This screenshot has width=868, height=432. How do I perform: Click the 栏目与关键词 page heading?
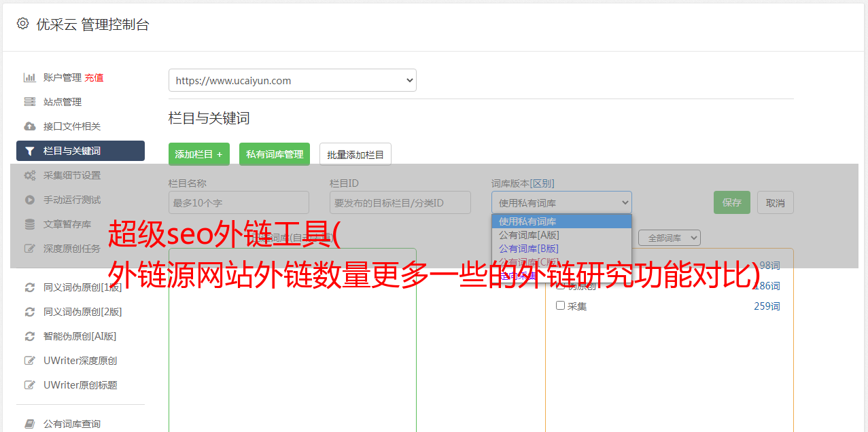pyautogui.click(x=209, y=118)
